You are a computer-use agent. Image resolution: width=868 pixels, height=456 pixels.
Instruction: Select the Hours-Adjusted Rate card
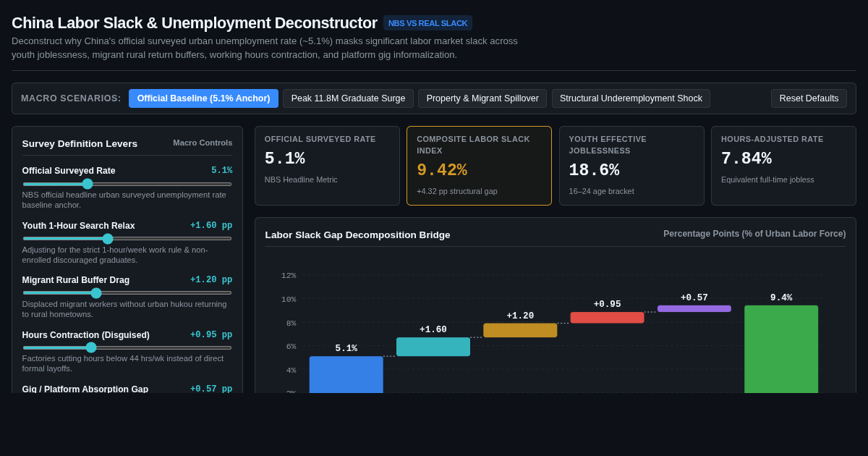point(783,166)
